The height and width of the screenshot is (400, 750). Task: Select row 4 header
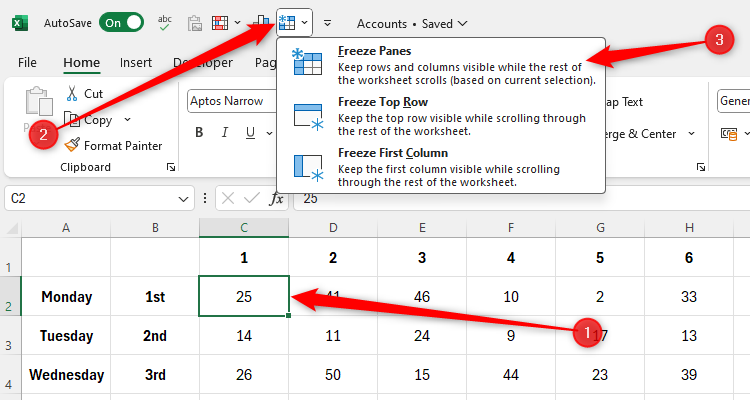click(x=10, y=375)
